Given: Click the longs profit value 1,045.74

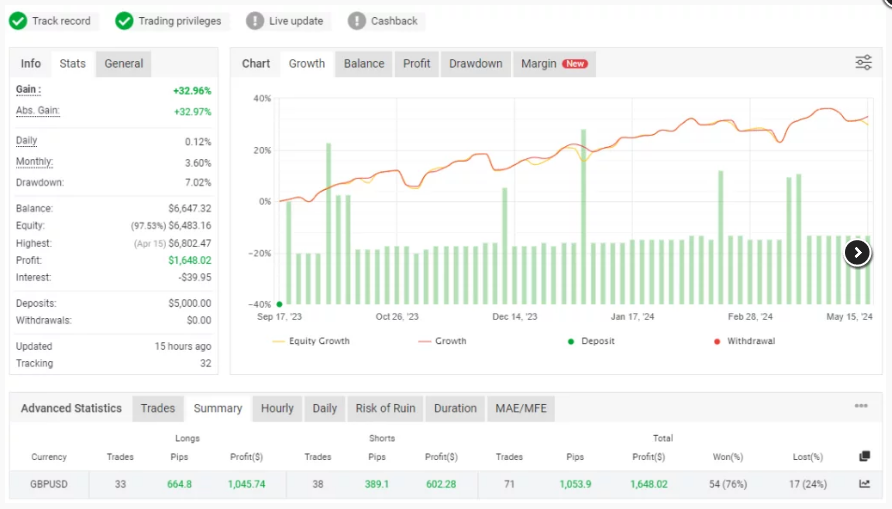Looking at the screenshot, I should [x=246, y=484].
